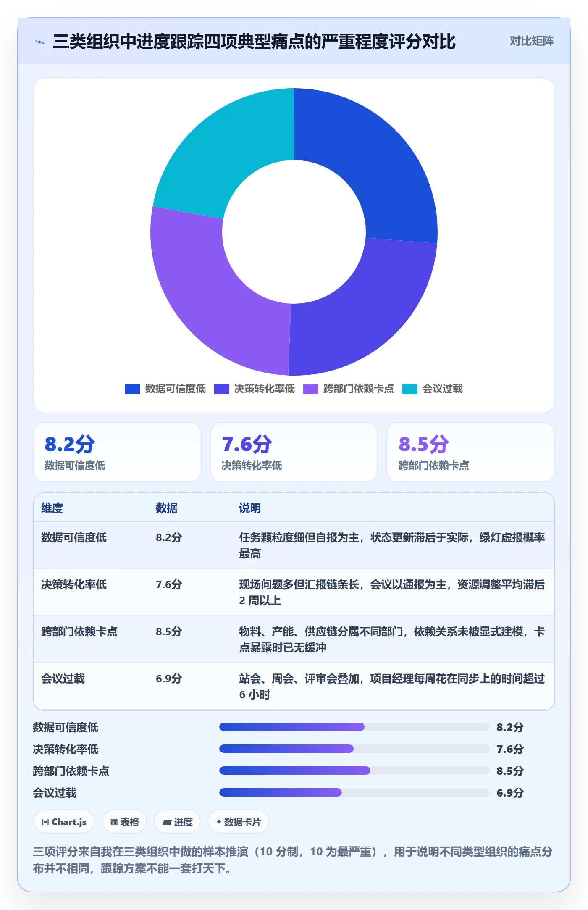The height and width of the screenshot is (910, 588).
Task: Click the footnote paragraph starting with 三项评分
Action: tap(293, 860)
